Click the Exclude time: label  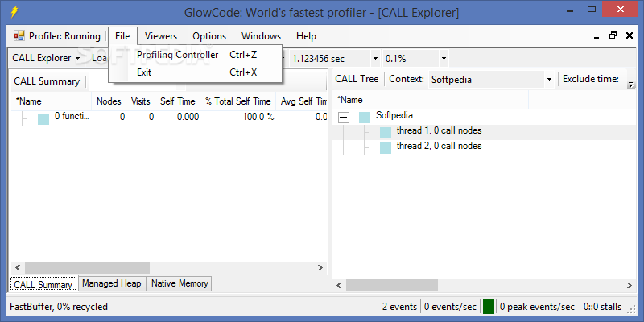(591, 79)
